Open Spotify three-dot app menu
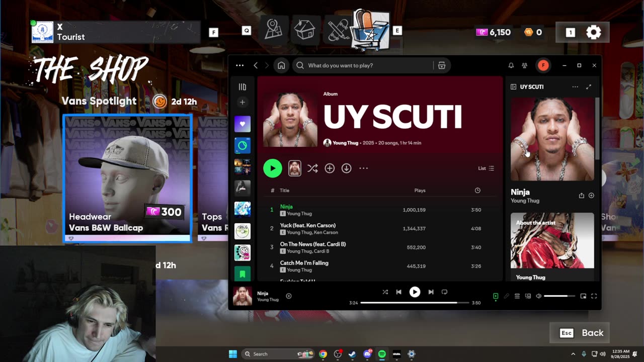644x362 pixels. click(239, 65)
